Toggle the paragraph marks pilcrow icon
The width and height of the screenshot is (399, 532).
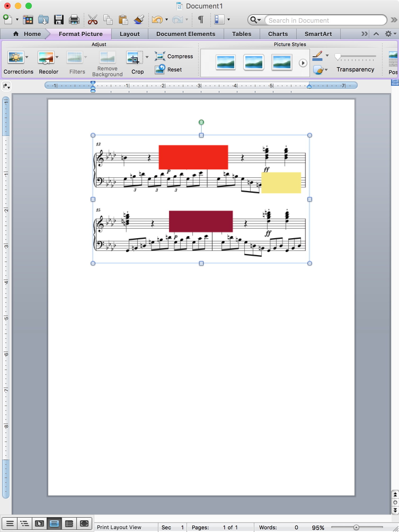pyautogui.click(x=201, y=20)
